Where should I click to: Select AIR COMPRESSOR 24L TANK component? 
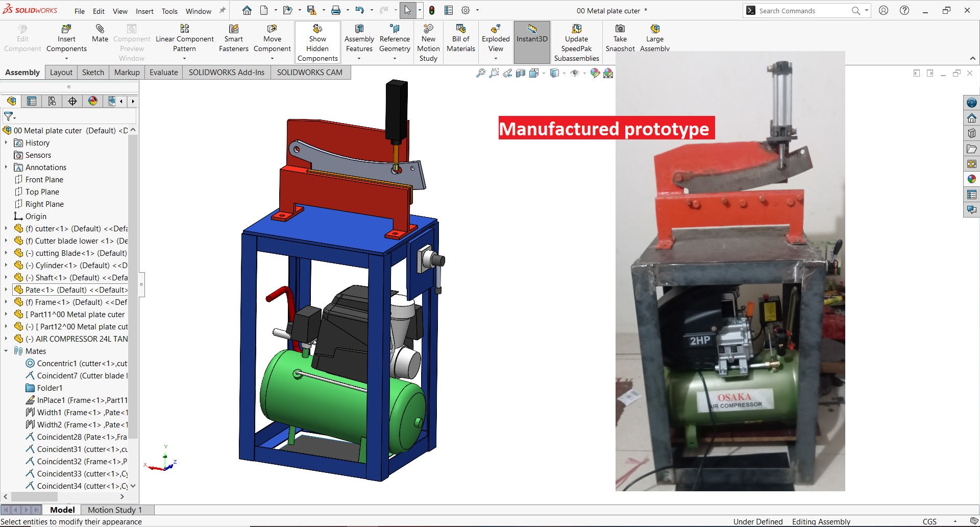click(x=71, y=339)
